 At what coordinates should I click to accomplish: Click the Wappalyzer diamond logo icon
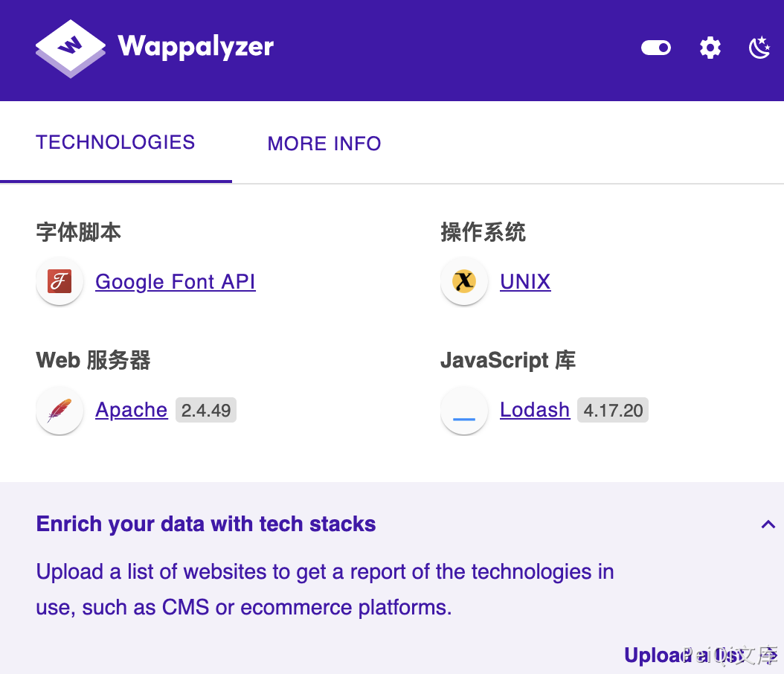(71, 48)
